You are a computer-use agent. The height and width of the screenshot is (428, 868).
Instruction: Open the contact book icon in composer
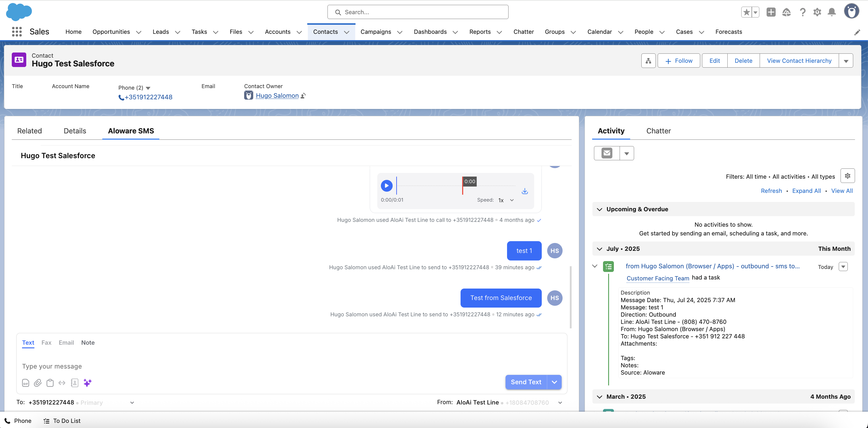click(75, 383)
